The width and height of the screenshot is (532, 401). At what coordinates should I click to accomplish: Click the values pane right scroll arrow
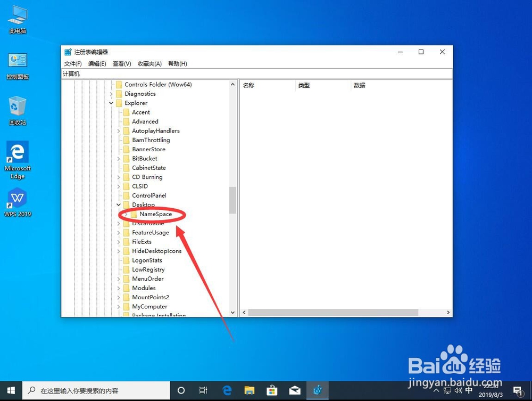(x=448, y=313)
